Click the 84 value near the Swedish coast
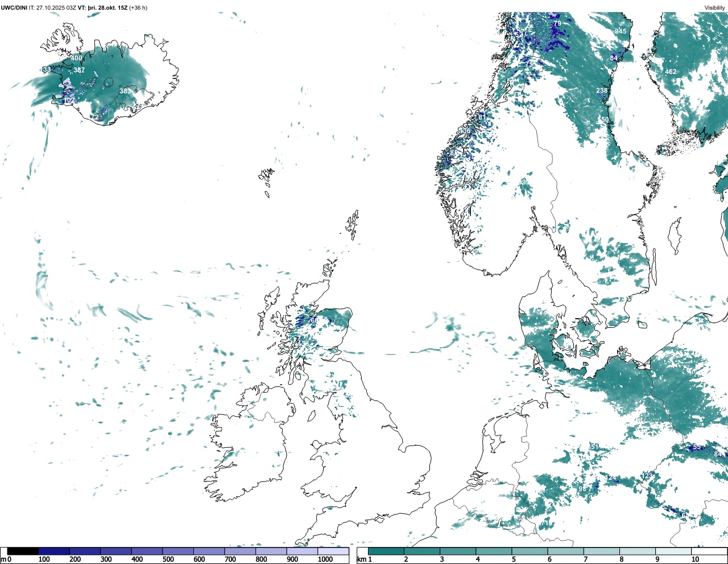This screenshot has height=564, width=728. [x=614, y=58]
